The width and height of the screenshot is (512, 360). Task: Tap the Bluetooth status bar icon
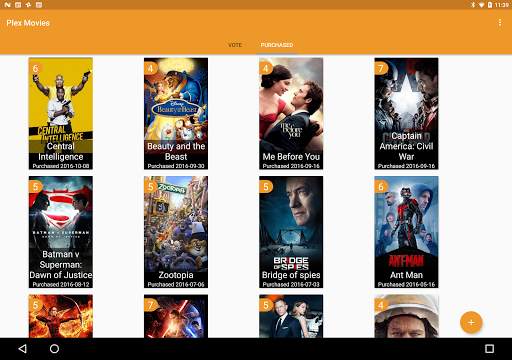tap(473, 5)
